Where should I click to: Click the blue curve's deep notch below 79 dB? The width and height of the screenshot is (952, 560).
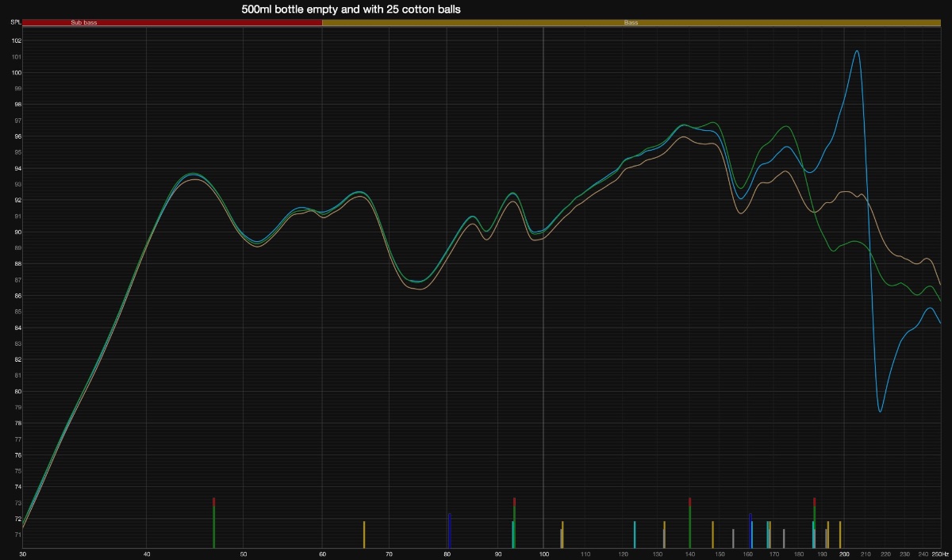881,411
